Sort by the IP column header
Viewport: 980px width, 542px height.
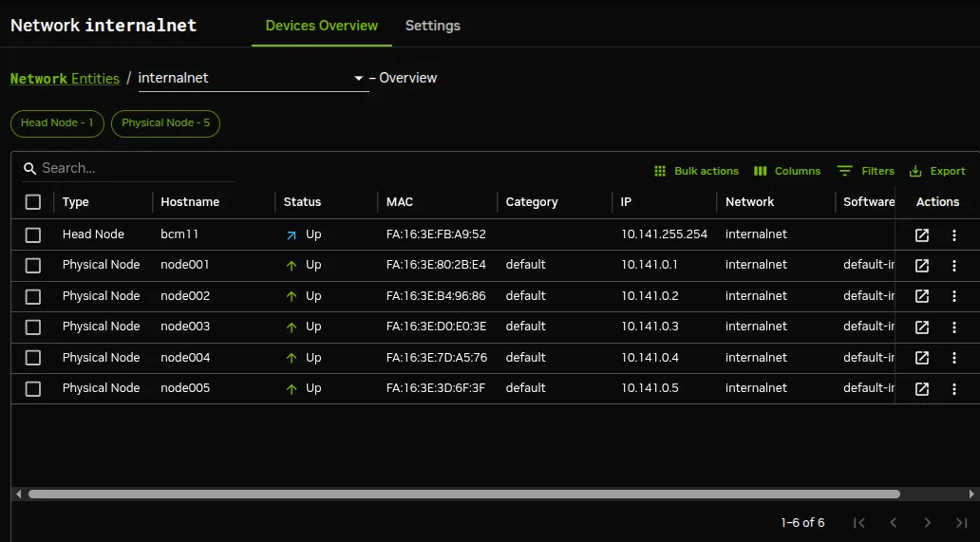626,201
